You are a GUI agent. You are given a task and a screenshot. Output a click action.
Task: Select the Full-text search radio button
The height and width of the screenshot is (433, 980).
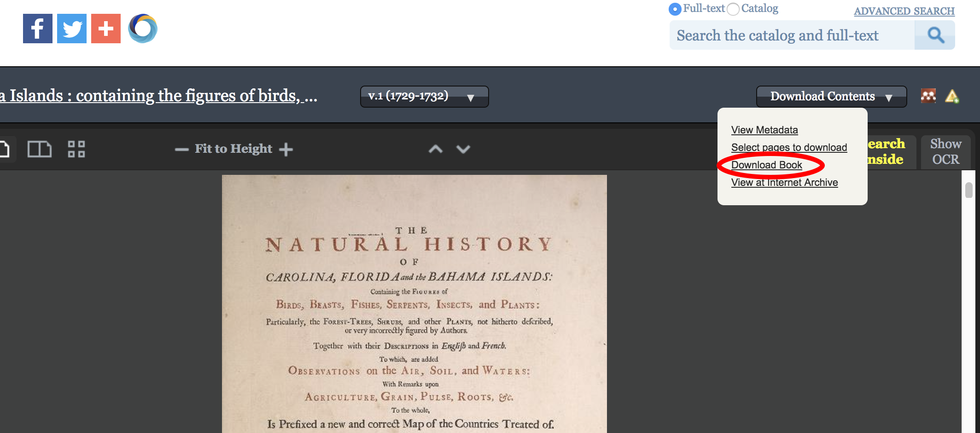674,8
